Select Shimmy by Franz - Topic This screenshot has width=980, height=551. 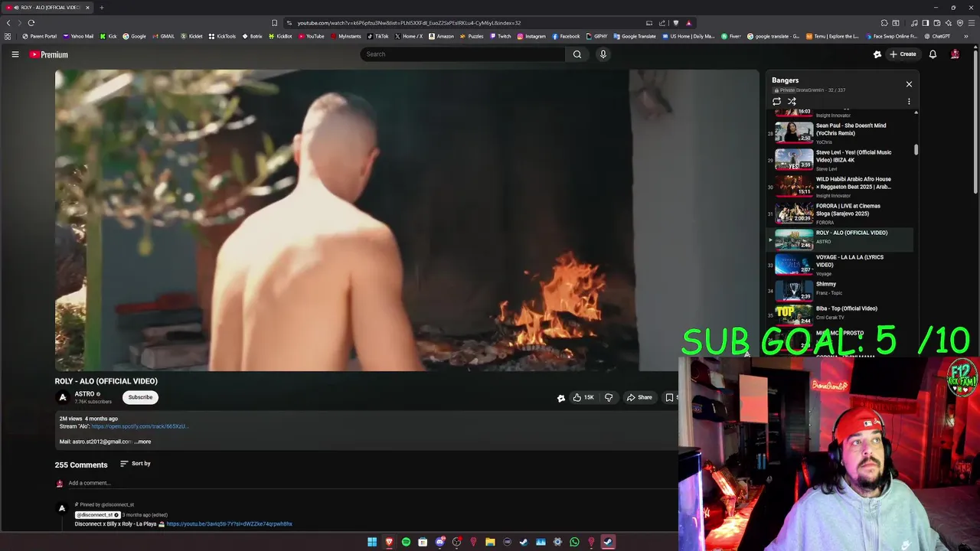(841, 289)
